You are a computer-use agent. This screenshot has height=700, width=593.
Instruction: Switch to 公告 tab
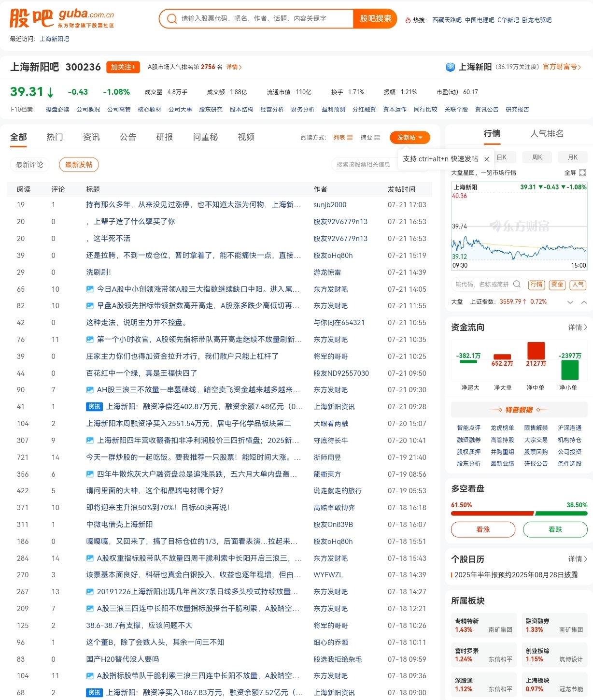pos(128,137)
